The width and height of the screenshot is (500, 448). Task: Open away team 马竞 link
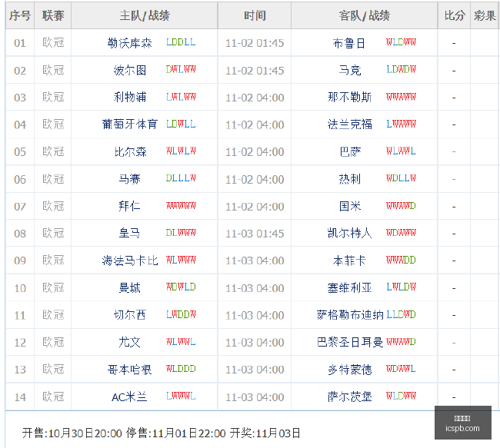[350, 70]
